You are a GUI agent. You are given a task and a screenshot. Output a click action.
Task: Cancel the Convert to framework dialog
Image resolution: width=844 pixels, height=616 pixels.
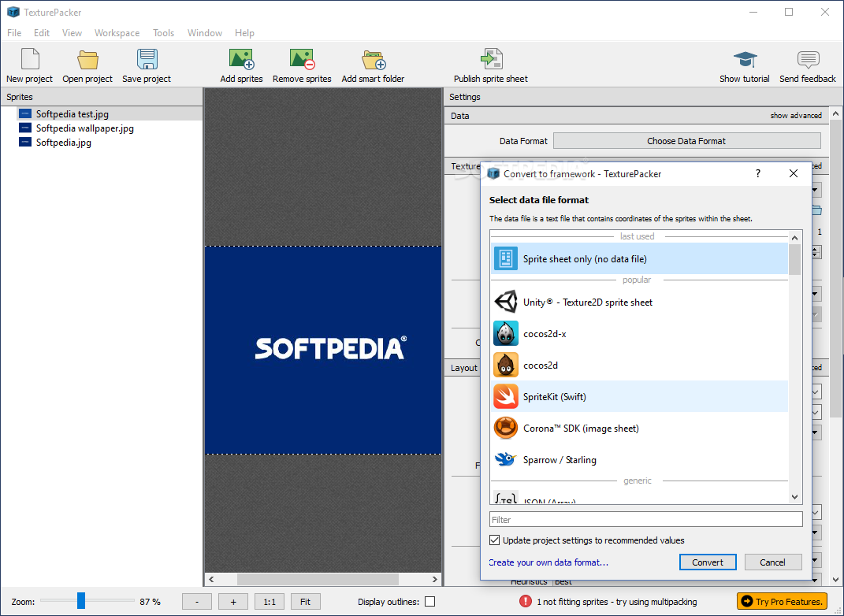(772, 562)
